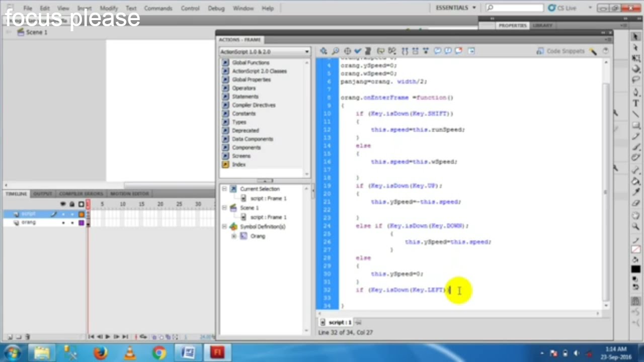The image size is (644, 362).
Task: Select the Eraser tool
Action: [636, 203]
